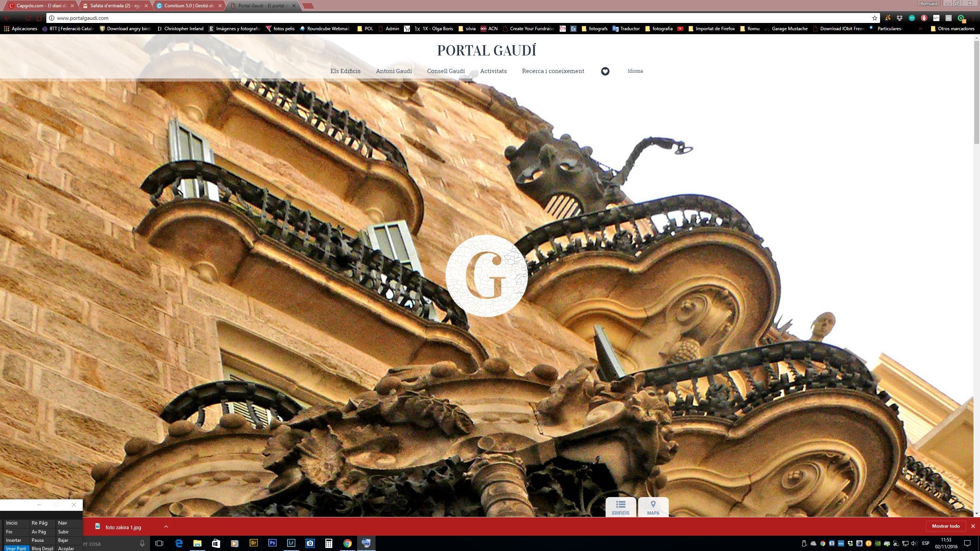Open the Idioma language selector

tap(635, 71)
